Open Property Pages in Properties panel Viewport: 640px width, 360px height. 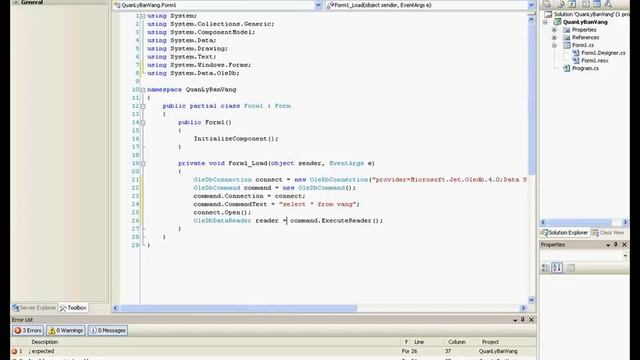571,268
